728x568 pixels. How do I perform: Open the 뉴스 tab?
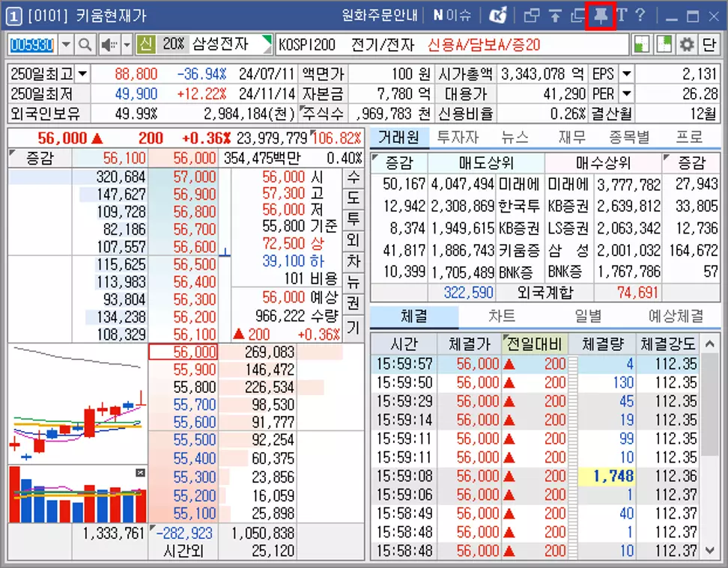[515, 138]
